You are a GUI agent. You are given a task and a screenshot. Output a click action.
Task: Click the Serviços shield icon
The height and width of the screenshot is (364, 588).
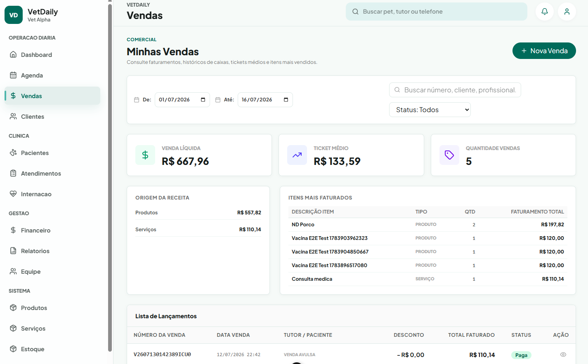(13, 328)
